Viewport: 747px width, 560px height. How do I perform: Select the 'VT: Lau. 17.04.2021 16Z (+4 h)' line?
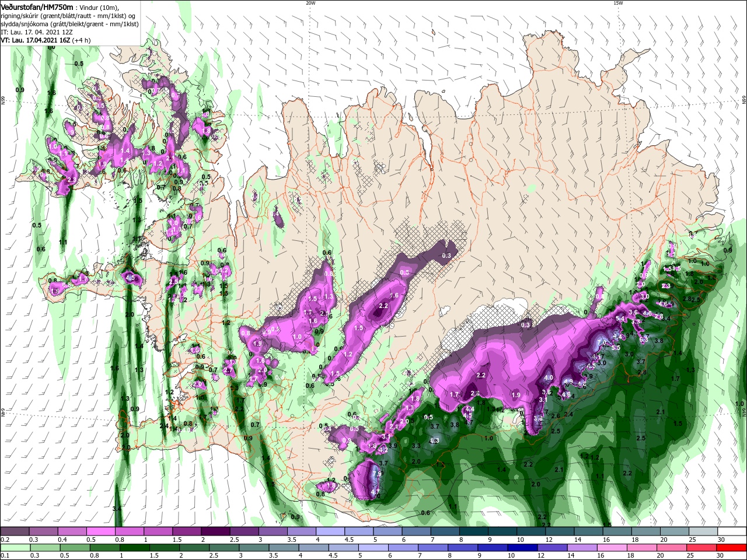(x=46, y=40)
